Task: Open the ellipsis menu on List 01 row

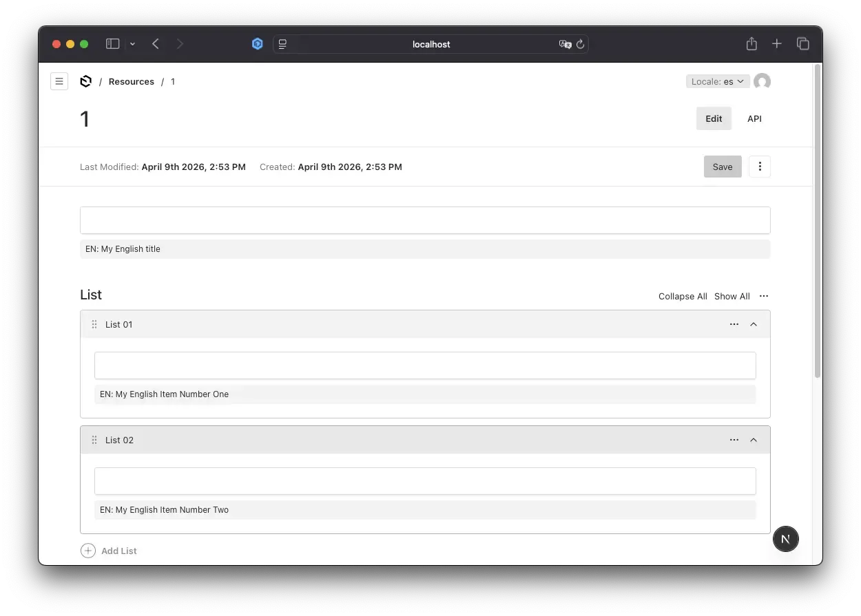Action: [x=734, y=324]
